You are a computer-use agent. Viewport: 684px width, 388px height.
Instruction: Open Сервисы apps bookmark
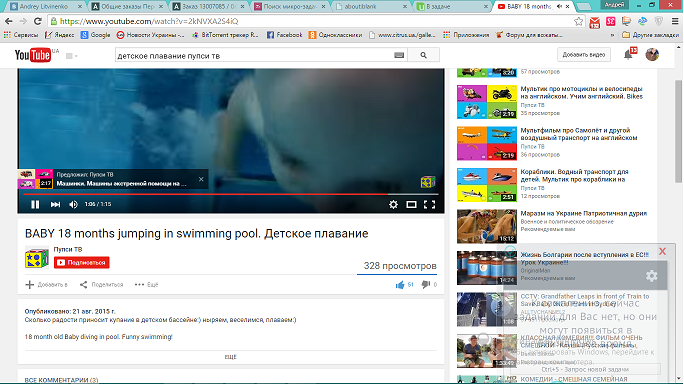click(21, 35)
